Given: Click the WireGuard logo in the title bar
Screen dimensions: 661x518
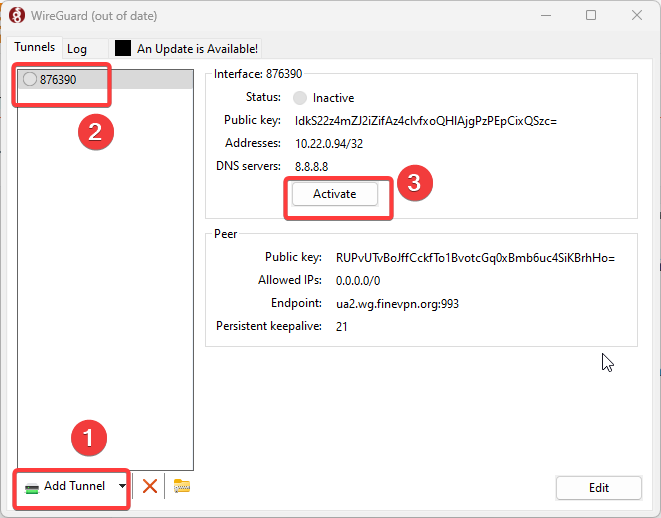Looking at the screenshot, I should pos(17,16).
